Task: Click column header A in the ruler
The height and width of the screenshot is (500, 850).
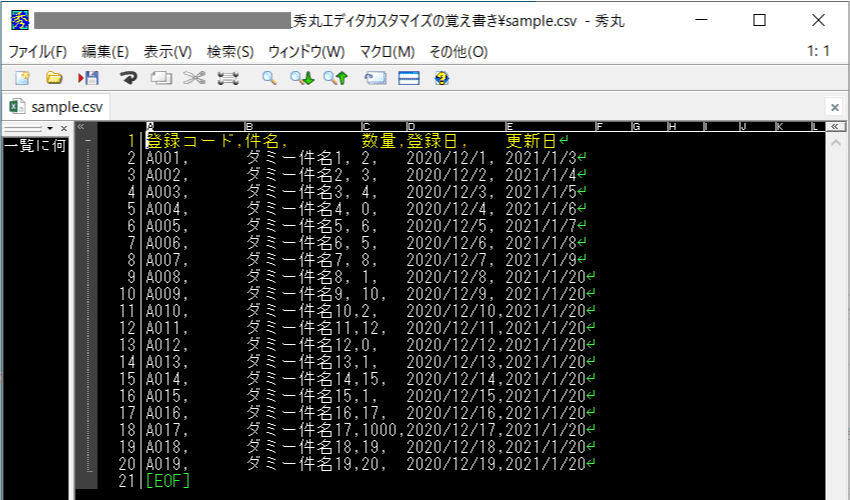Action: click(150, 126)
